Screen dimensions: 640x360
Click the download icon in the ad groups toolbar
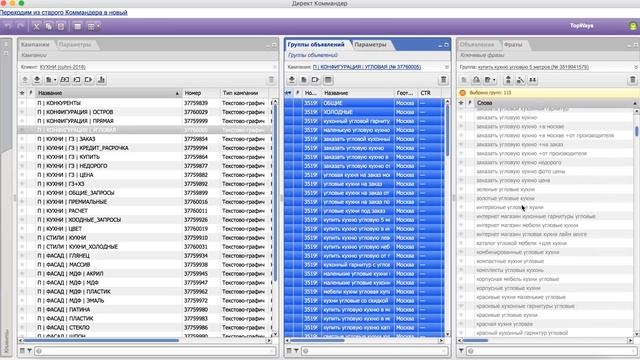292,80
